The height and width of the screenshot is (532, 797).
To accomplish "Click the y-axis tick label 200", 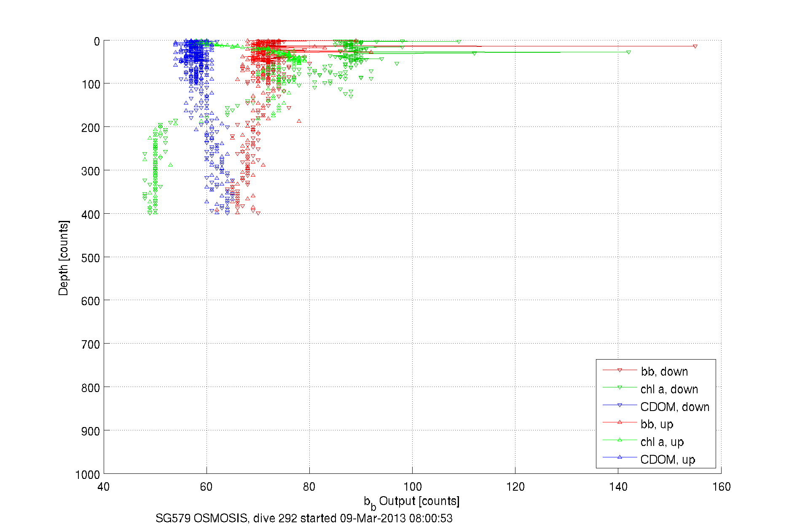I will point(91,128).
